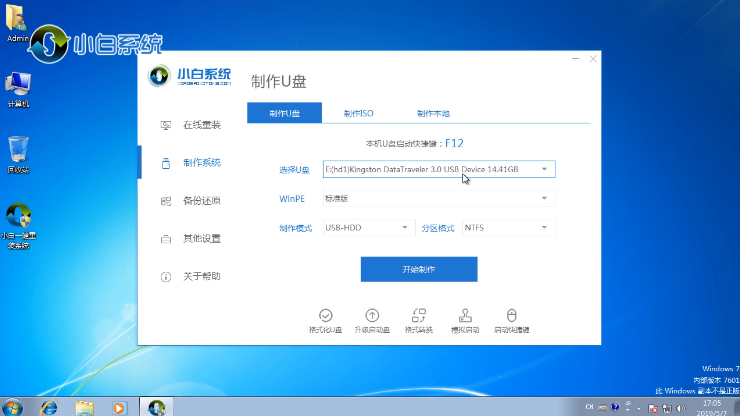
Task: Click the 升级启动盘 (upgrade boot disk) icon
Action: (371, 315)
